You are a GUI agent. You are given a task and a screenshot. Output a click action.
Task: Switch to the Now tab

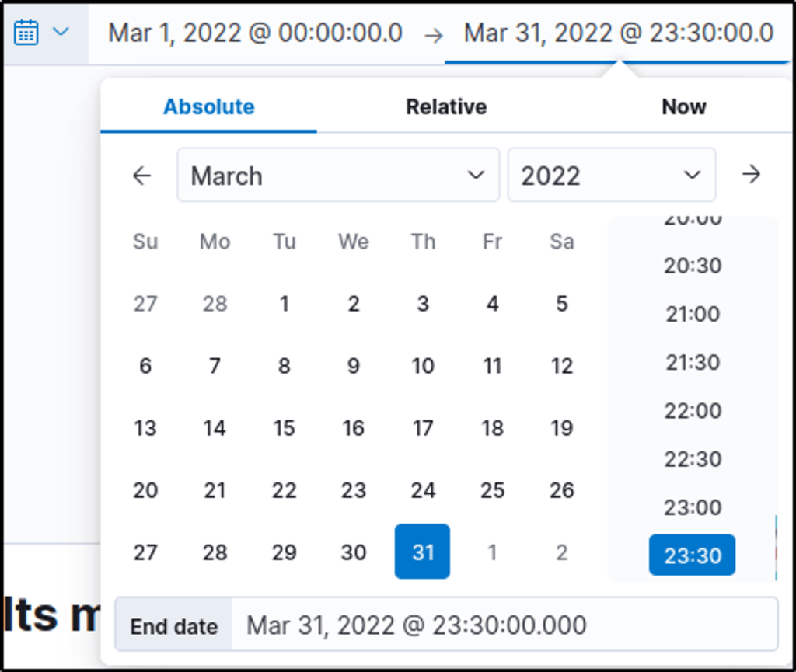[x=683, y=107]
